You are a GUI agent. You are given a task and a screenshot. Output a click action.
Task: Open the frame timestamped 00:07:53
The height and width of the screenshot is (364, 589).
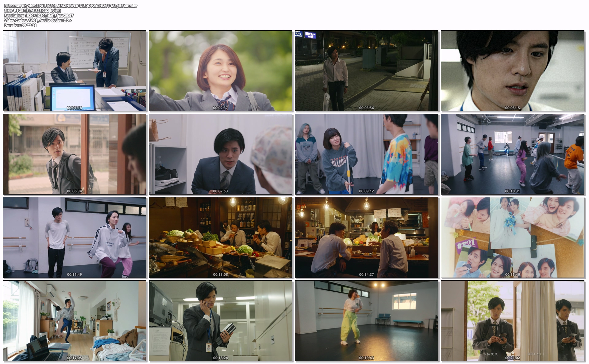tap(221, 154)
